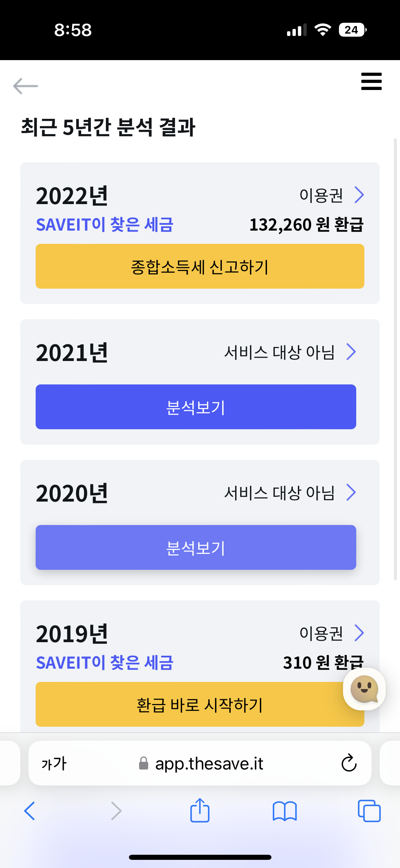Open Safari bookmarks book icon
Image resolution: width=400 pixels, height=868 pixels.
[285, 811]
